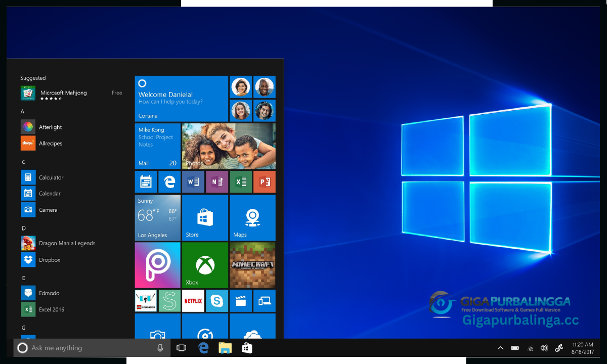Open the Groove Music tile in bottom row
Image resolution: width=607 pixels, height=364 pixels.
[205, 326]
